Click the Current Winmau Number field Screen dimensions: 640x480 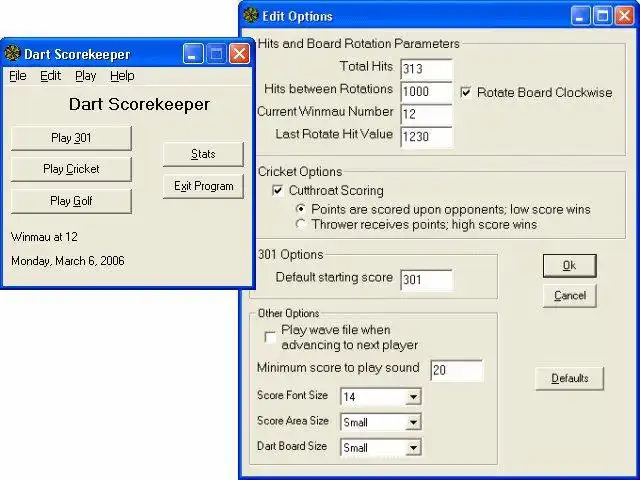click(427, 114)
